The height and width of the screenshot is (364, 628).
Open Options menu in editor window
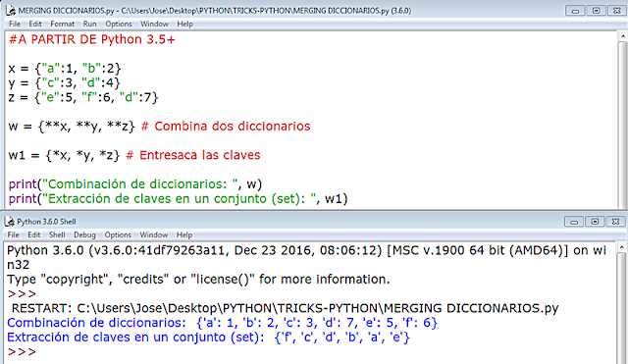point(119,24)
